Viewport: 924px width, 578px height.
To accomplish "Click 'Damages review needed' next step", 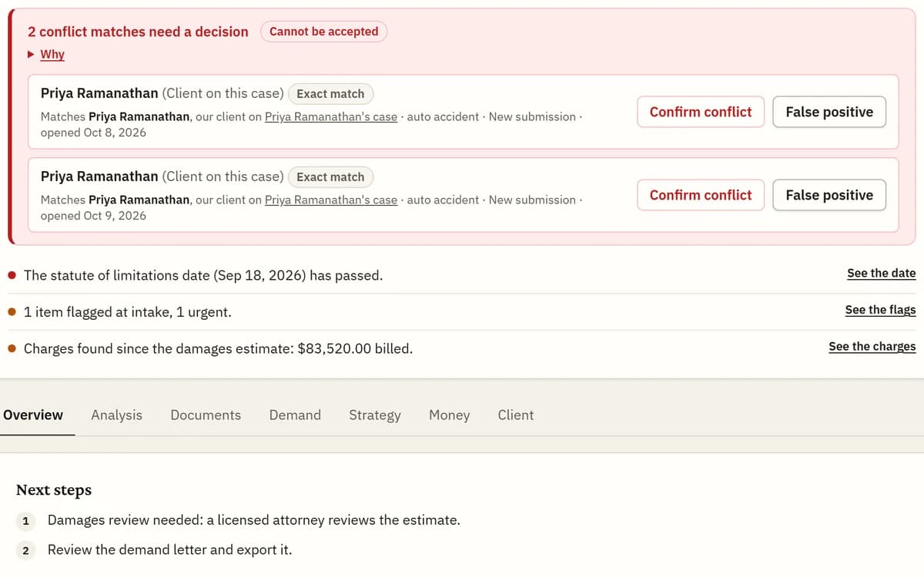I will click(254, 520).
